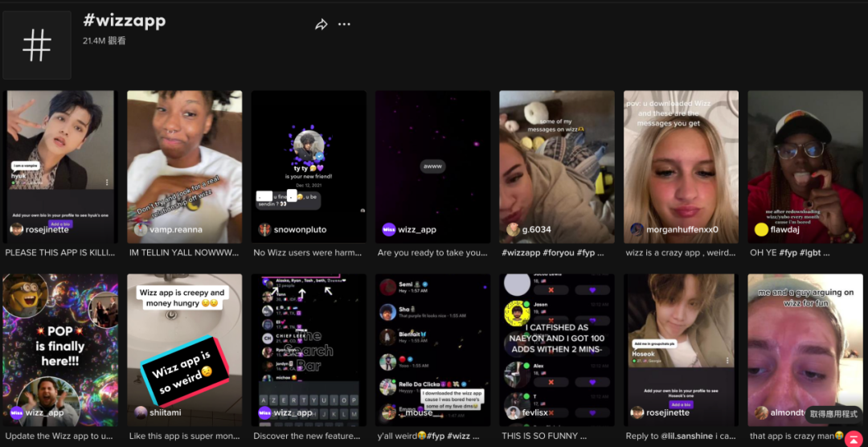
Task: Click caption 'PLEASE THIS APP IS KILLI...'
Action: point(60,252)
